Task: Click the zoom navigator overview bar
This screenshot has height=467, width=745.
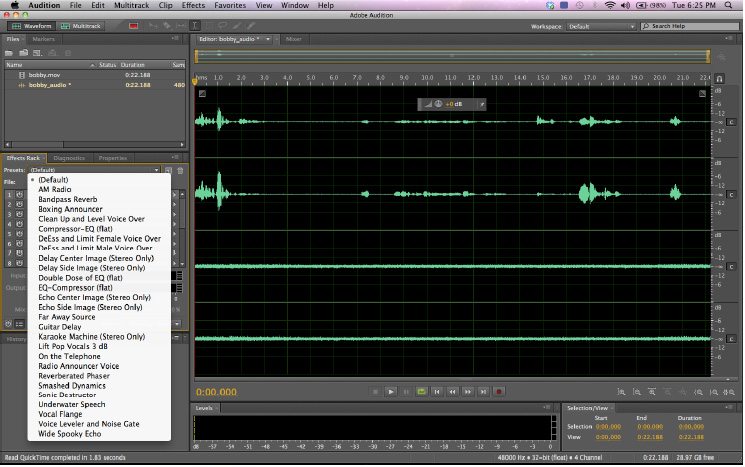Action: (x=452, y=56)
